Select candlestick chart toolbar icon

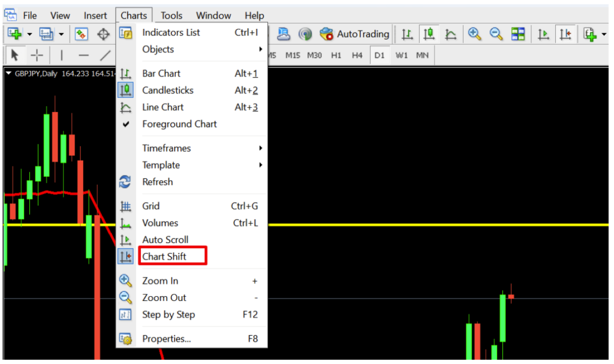click(x=429, y=34)
